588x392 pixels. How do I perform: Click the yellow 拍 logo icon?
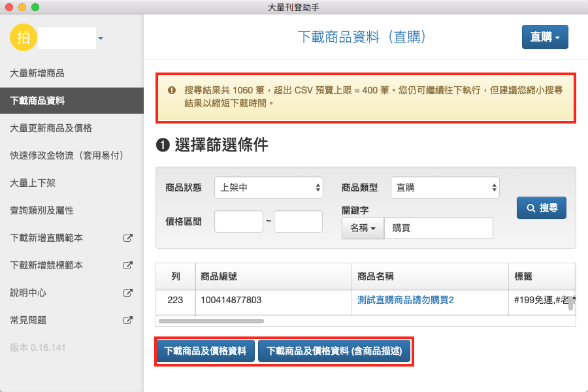[x=24, y=38]
